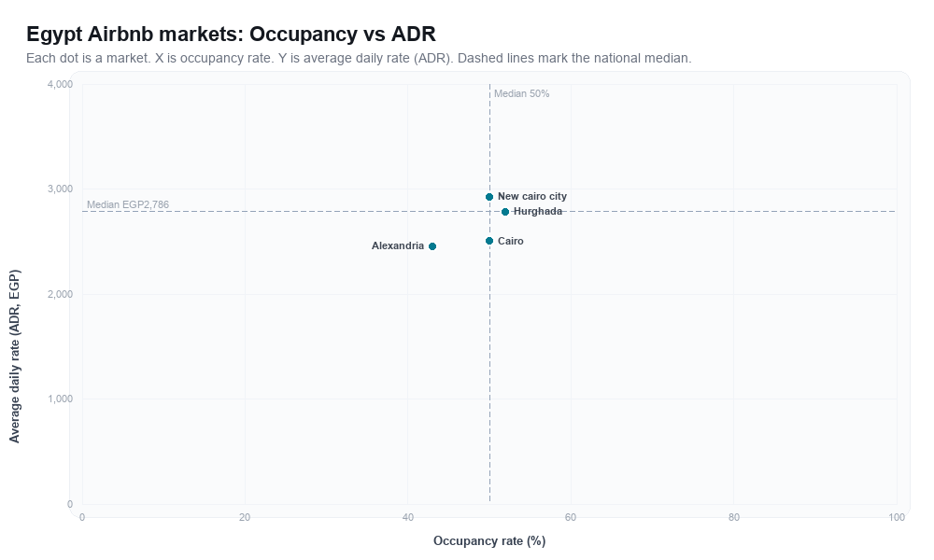Click the 2,000 y-axis tick label
The height and width of the screenshot is (560, 934).
[x=60, y=294]
